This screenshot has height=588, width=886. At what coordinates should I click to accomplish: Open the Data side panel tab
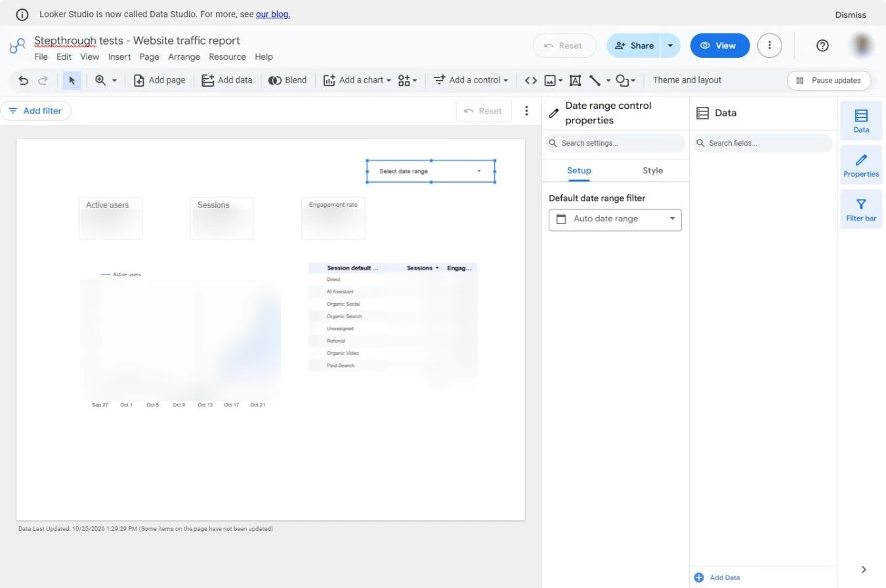[x=861, y=121]
